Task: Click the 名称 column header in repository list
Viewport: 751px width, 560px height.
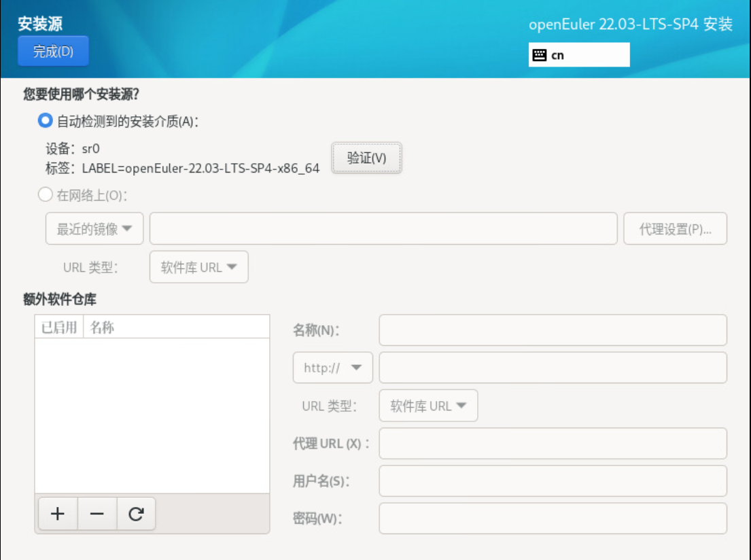Action: [x=102, y=326]
